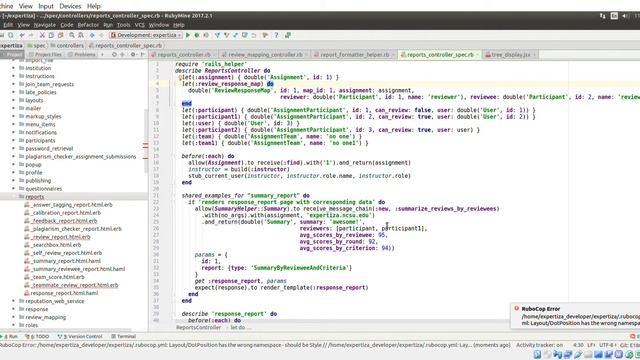Select Problems view tab

pyautogui.click(x=82, y=54)
